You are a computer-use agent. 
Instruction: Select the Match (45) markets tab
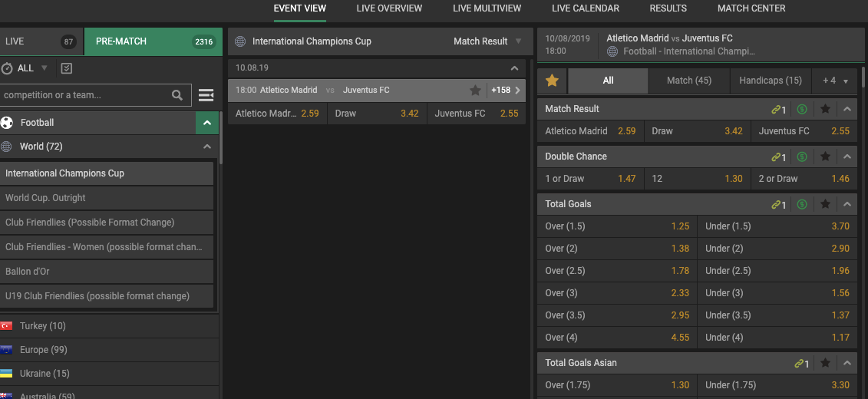coord(689,81)
